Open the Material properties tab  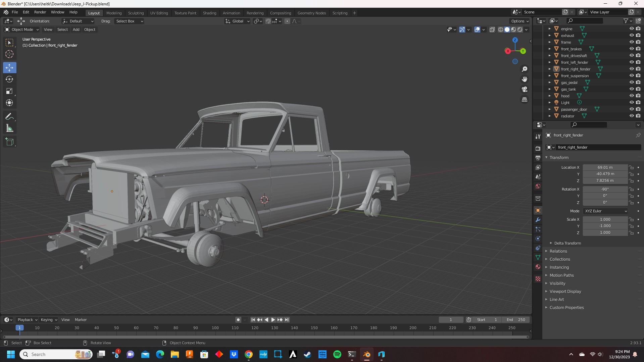click(x=538, y=267)
